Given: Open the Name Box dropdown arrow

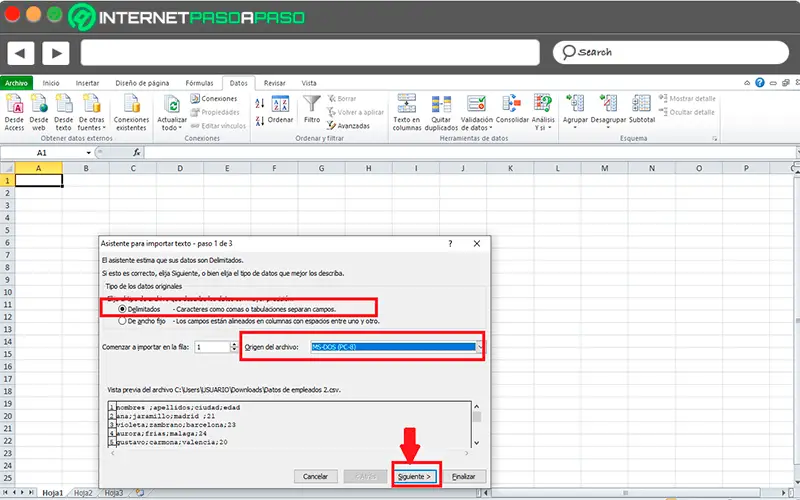Looking at the screenshot, I should pos(89,153).
